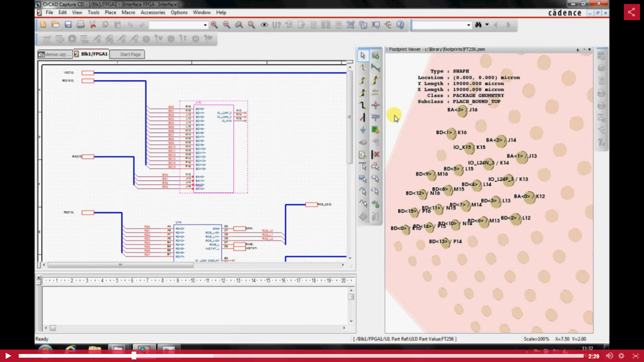Image resolution: width=644 pixels, height=362 pixels.
Task: Click the red share button
Action: pyautogui.click(x=632, y=12)
